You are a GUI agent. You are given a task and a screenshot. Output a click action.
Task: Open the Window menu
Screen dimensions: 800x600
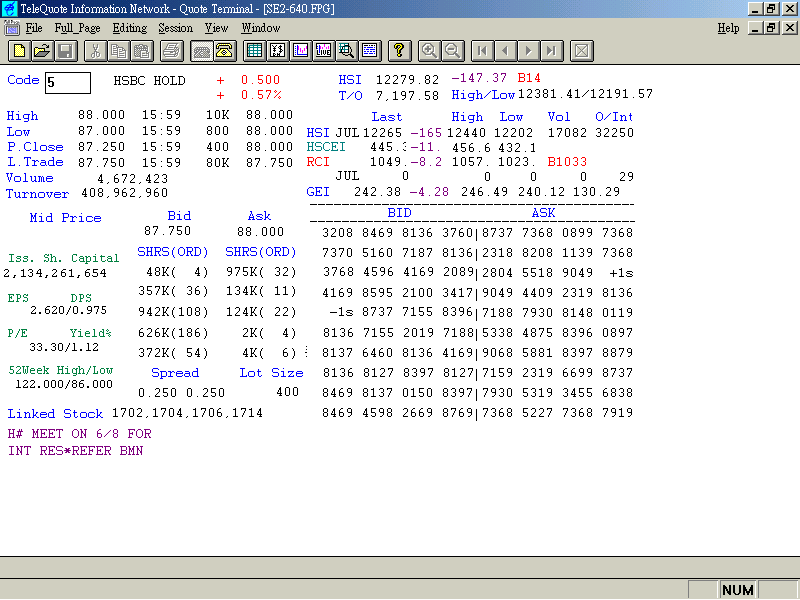tap(261, 28)
